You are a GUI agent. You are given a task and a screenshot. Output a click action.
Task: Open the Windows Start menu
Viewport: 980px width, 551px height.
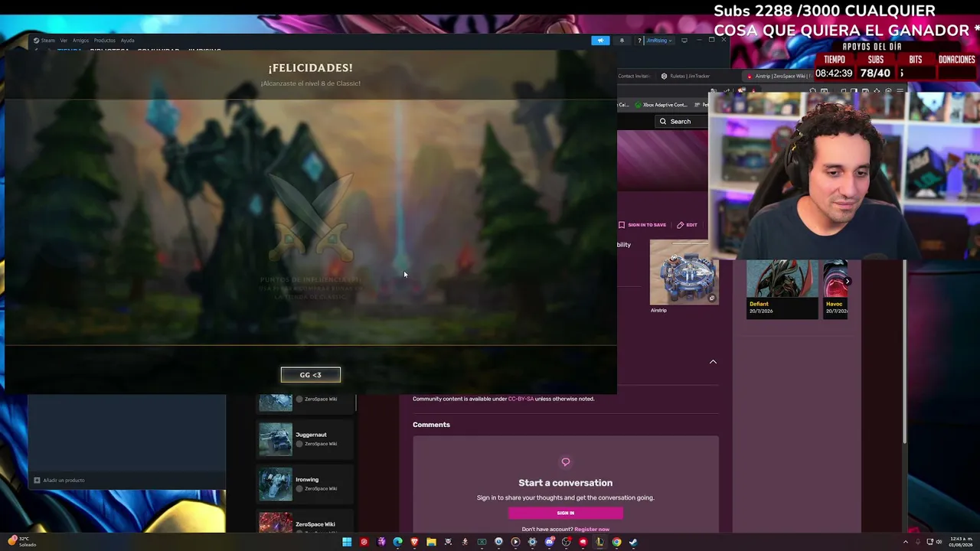pos(347,542)
